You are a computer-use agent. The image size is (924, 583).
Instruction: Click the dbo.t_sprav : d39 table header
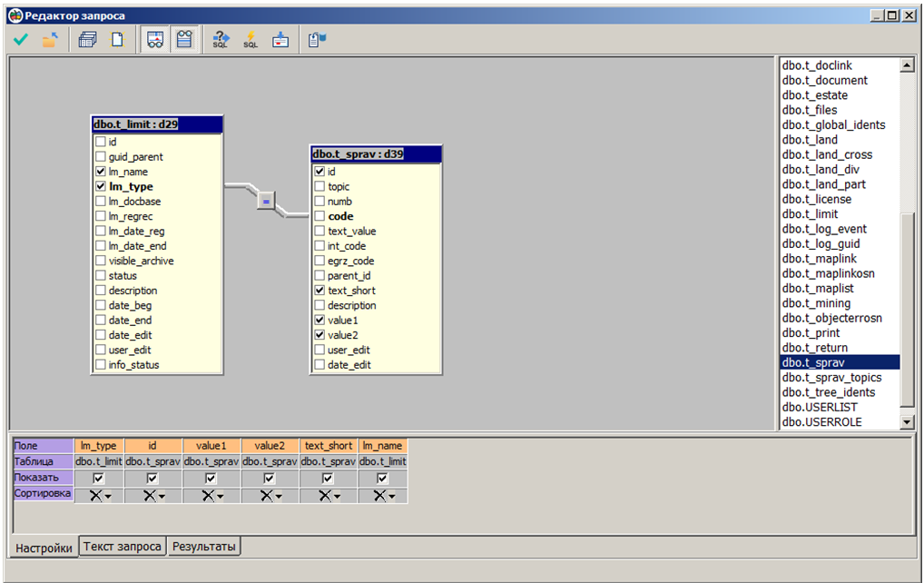click(376, 154)
